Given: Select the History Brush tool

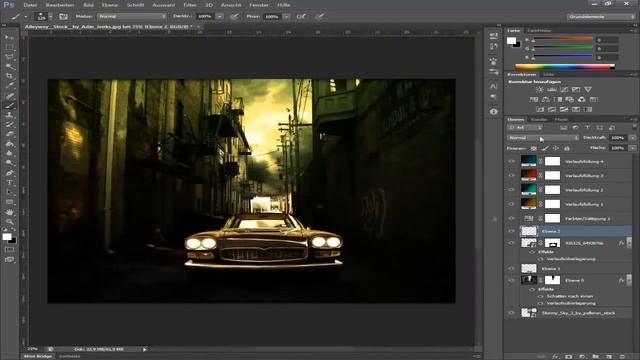Looking at the screenshot, I should (9, 125).
